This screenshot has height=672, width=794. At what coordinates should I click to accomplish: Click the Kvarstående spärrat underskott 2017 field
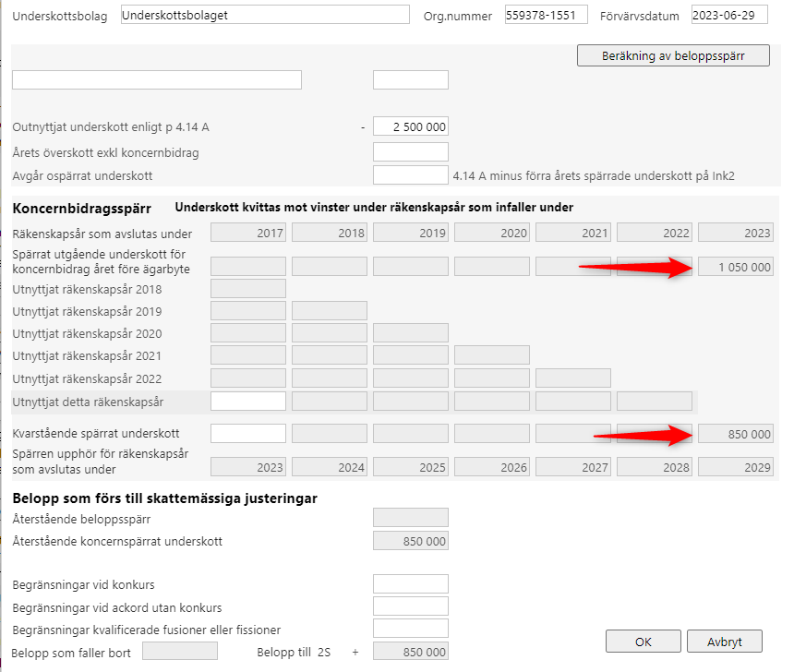click(x=248, y=434)
